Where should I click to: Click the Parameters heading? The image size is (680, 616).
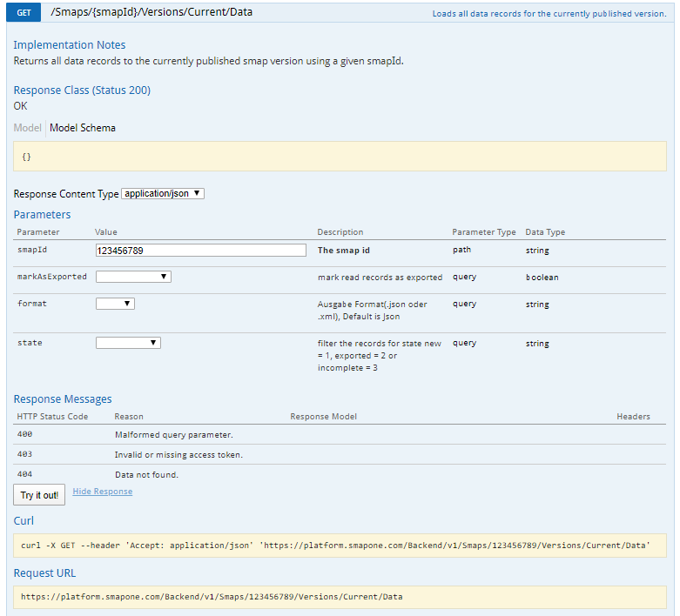coord(42,215)
